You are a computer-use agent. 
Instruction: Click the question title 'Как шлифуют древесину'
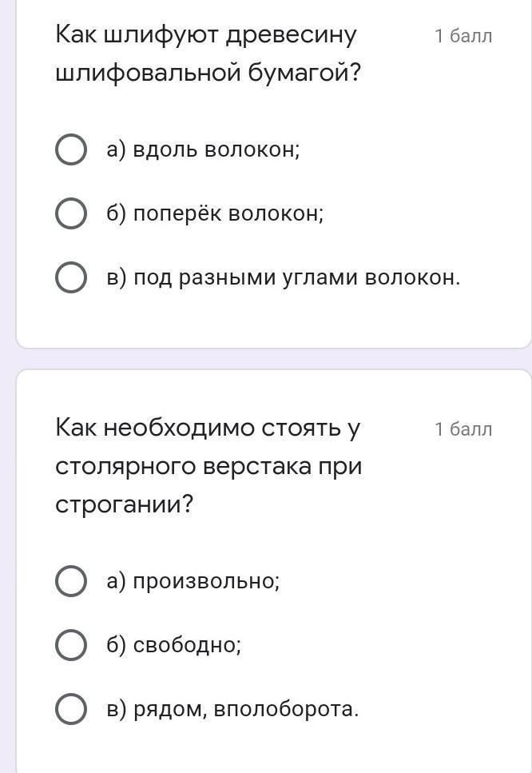click(206, 36)
